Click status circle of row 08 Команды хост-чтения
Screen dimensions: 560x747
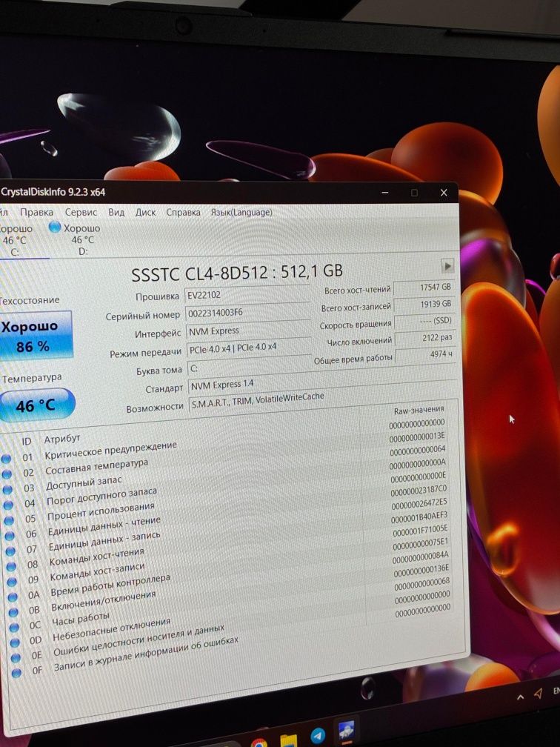[x=11, y=566]
